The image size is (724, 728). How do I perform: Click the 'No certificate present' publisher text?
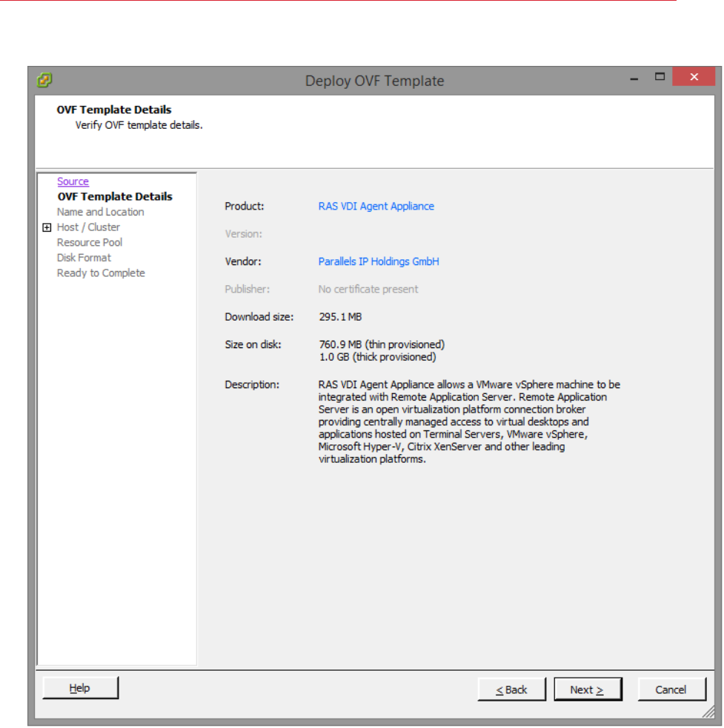pos(368,290)
